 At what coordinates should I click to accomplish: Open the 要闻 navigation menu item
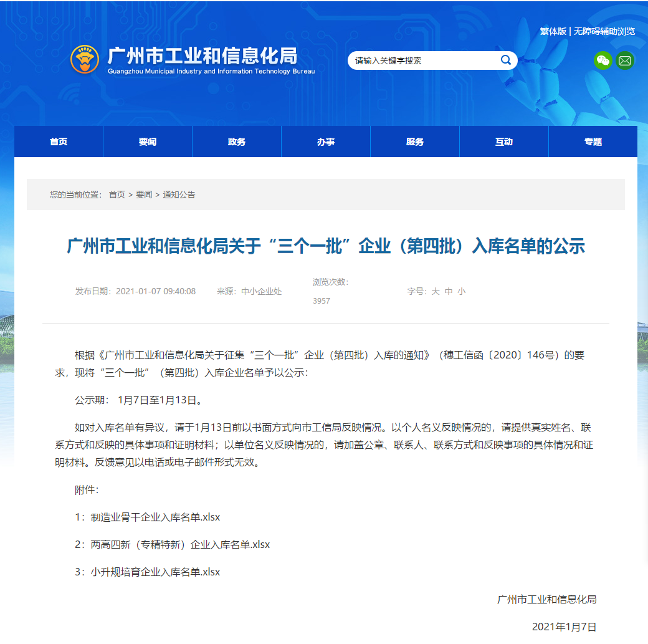148,142
